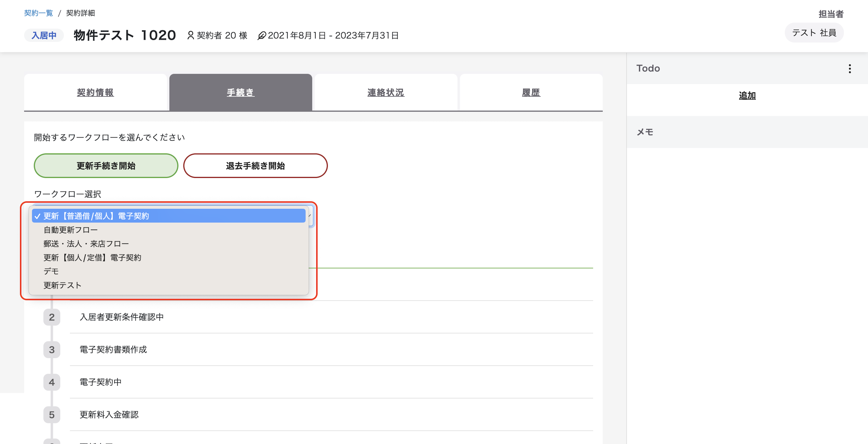
Task: Click 入居者更新条件確認中 step text
Action: tap(122, 317)
